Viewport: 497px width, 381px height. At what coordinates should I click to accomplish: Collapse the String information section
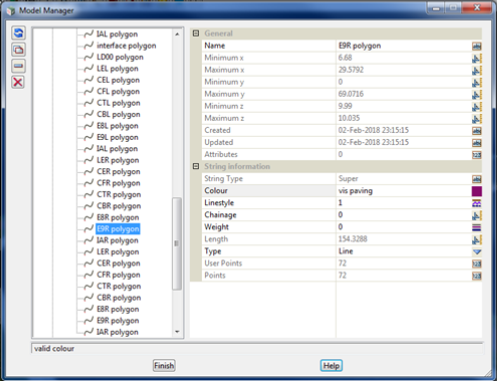pyautogui.click(x=196, y=166)
